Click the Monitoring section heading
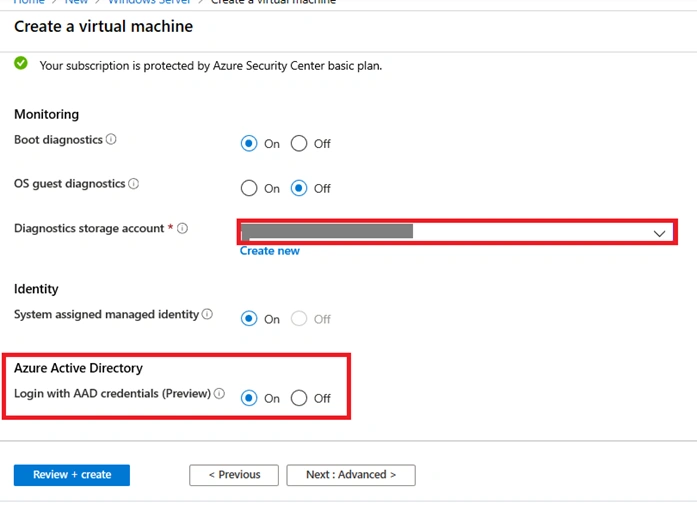This screenshot has height=505, width=697. [x=47, y=114]
